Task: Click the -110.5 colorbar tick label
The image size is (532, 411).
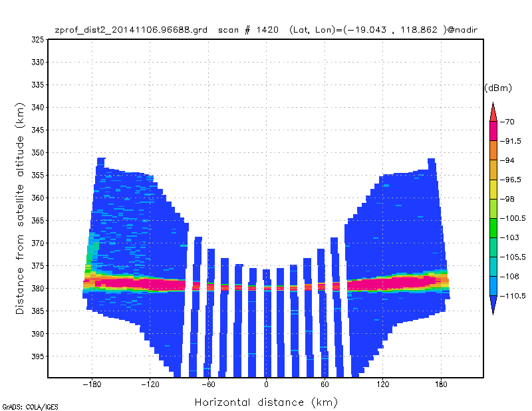Action: [513, 296]
